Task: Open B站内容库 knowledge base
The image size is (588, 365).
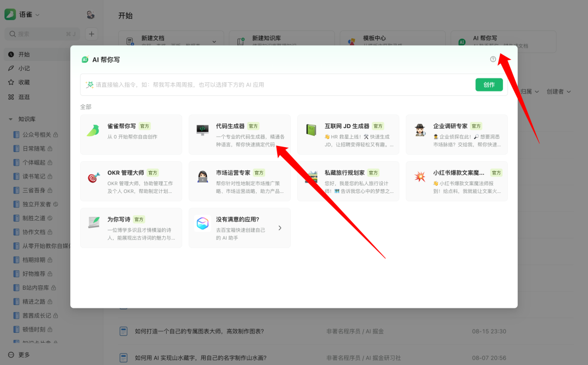Action: 35,288
